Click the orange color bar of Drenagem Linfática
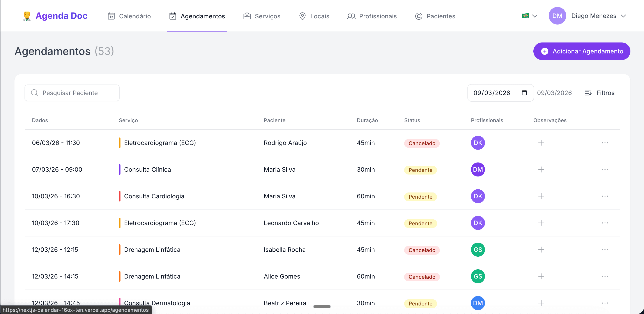Image resolution: width=644 pixels, height=314 pixels. pyautogui.click(x=120, y=249)
